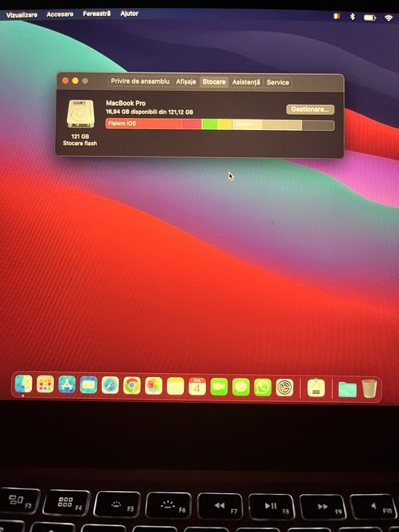
Task: Click the Bluetooth menu bar icon
Action: [x=353, y=17]
